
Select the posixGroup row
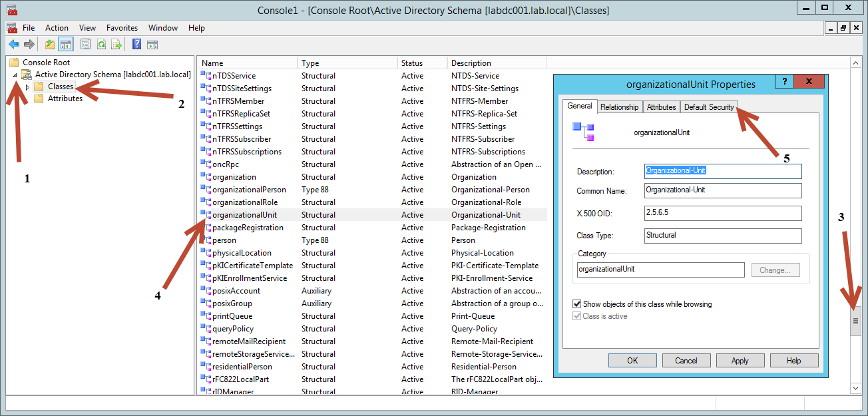pos(372,304)
